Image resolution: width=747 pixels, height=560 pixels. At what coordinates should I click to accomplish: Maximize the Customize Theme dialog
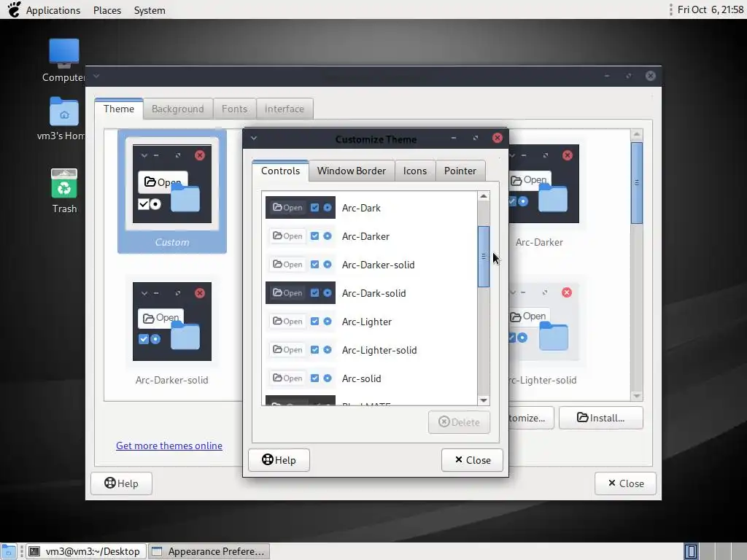pos(476,138)
